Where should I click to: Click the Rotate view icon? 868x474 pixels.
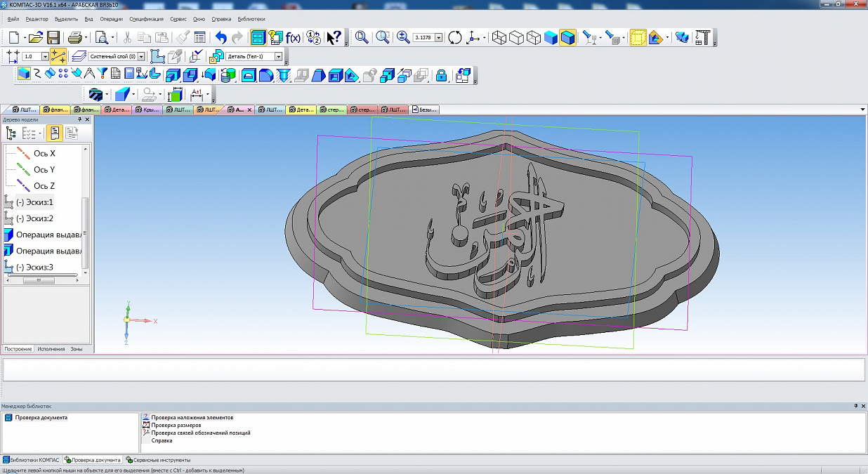pyautogui.click(x=454, y=38)
